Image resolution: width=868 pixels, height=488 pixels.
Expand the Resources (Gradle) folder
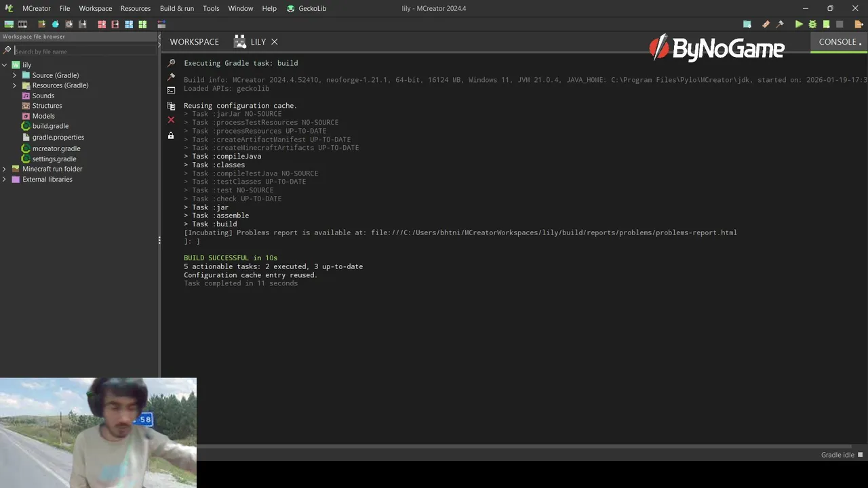14,85
